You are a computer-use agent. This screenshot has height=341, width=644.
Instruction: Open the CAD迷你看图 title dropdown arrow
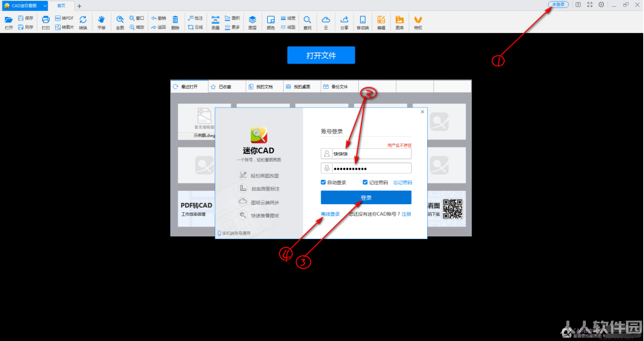[x=45, y=5]
